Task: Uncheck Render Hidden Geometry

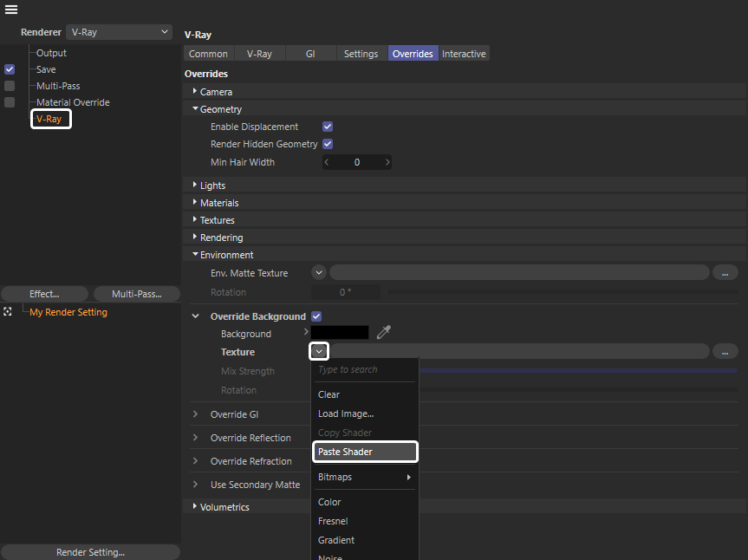Action: pyautogui.click(x=328, y=144)
